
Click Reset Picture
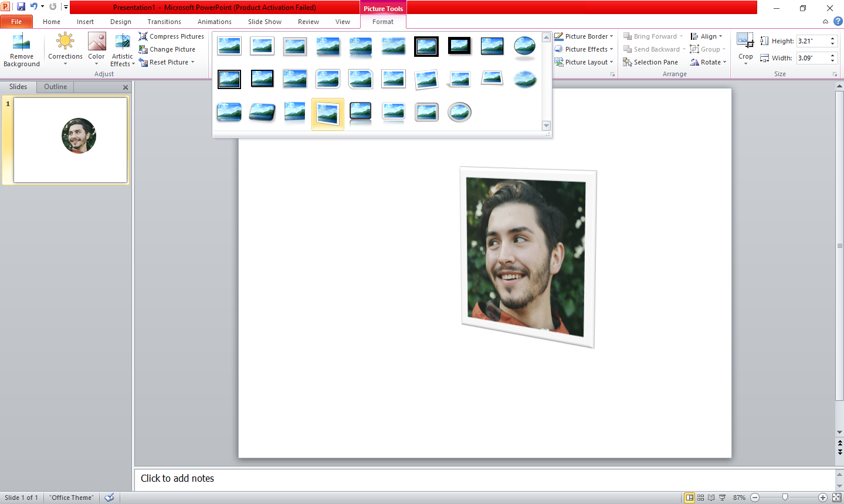166,62
